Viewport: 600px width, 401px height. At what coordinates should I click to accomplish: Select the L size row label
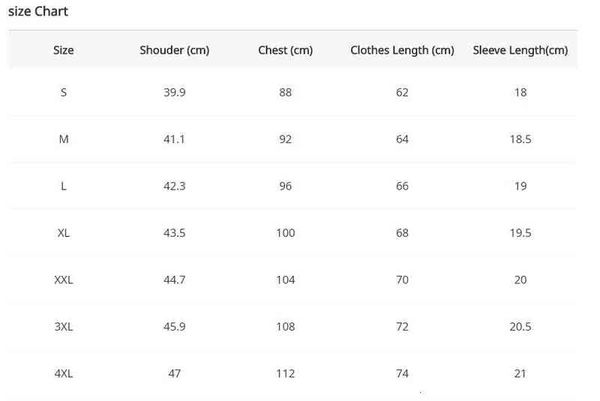(x=64, y=186)
